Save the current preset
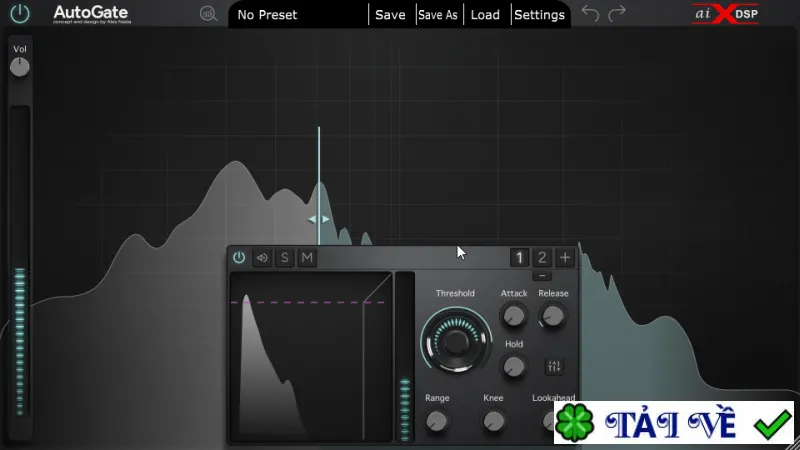The image size is (800, 450). (390, 15)
